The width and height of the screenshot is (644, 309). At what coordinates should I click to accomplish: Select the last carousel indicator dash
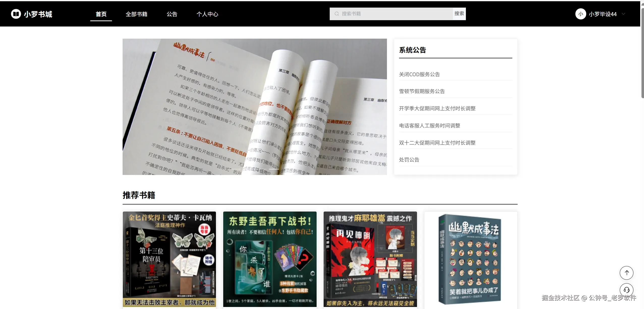pyautogui.click(x=274, y=169)
